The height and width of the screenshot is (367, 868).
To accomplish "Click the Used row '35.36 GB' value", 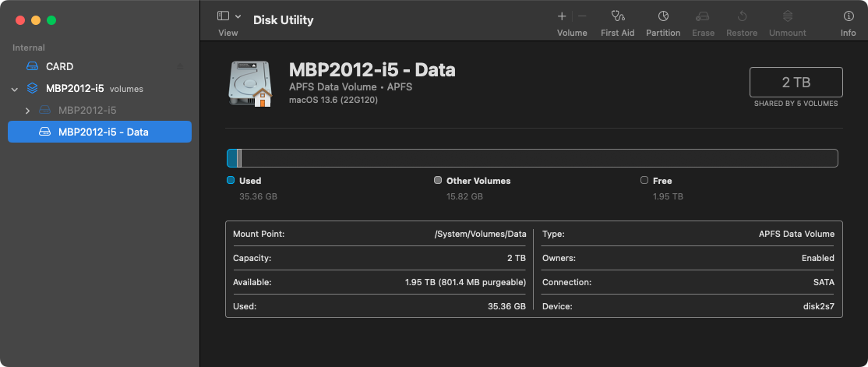I will [x=507, y=306].
